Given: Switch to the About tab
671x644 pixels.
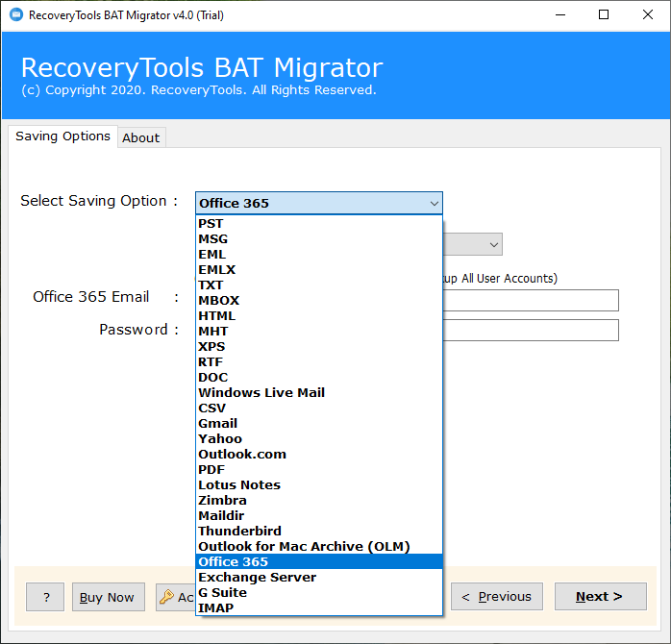Looking at the screenshot, I should pos(141,137).
